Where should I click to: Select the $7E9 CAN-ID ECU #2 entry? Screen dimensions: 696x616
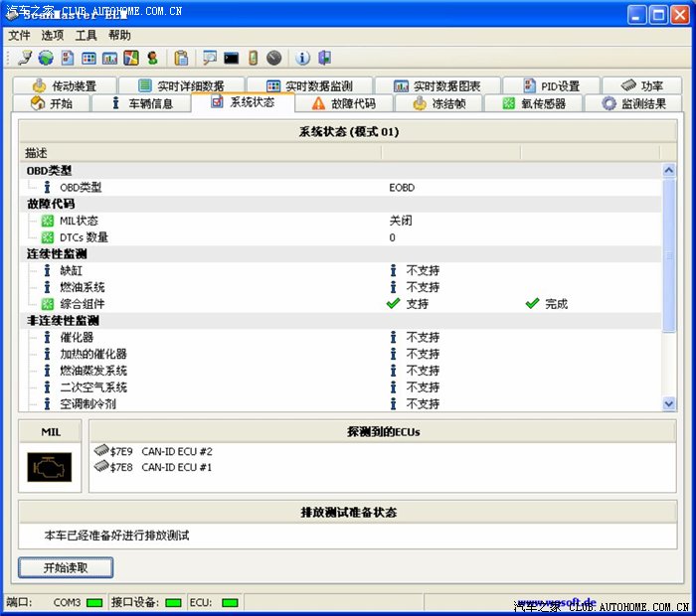pos(153,451)
